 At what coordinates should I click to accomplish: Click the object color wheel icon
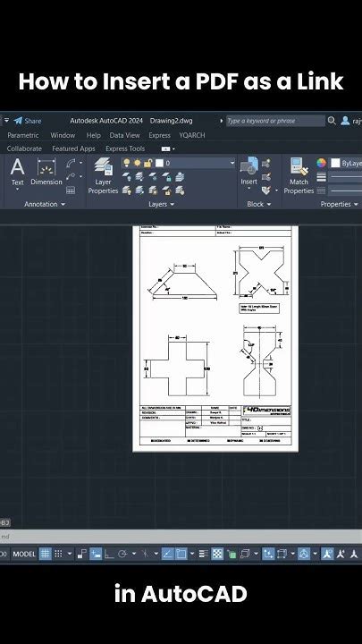pyautogui.click(x=321, y=163)
